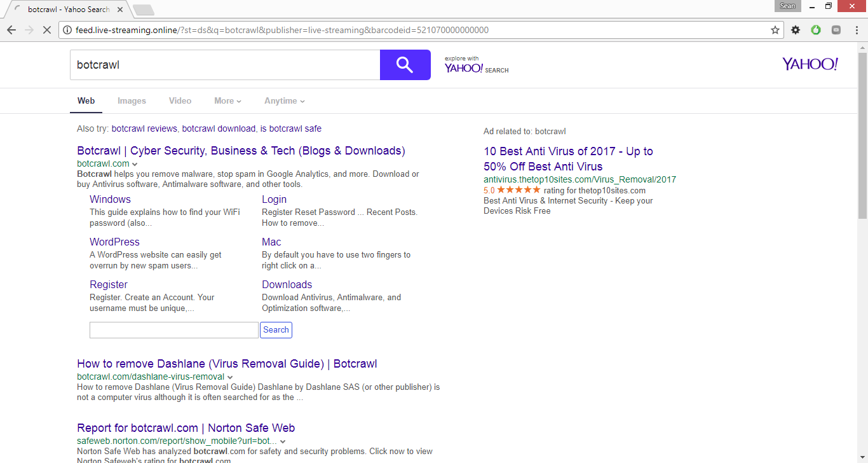Open the gear extension icon
Viewport: 868px width, 463px height.
point(796,30)
